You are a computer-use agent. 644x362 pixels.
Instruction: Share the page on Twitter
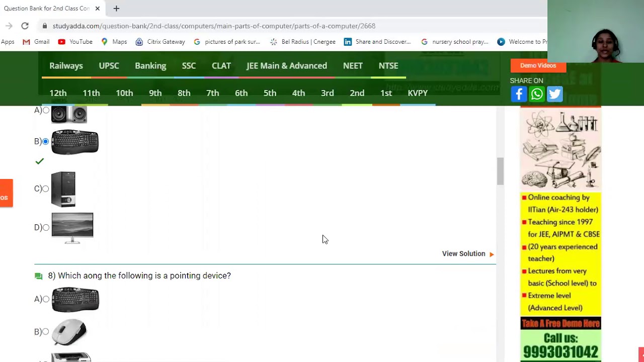pyautogui.click(x=554, y=94)
